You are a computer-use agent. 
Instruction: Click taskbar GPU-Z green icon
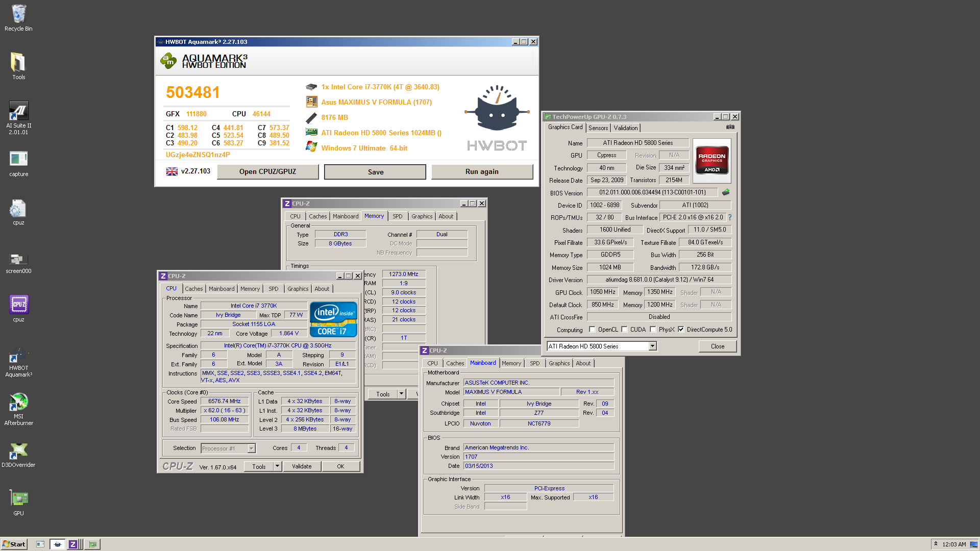92,544
